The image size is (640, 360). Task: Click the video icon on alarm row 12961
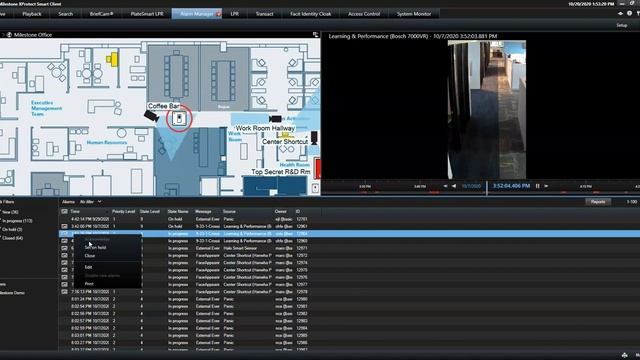[x=64, y=226]
